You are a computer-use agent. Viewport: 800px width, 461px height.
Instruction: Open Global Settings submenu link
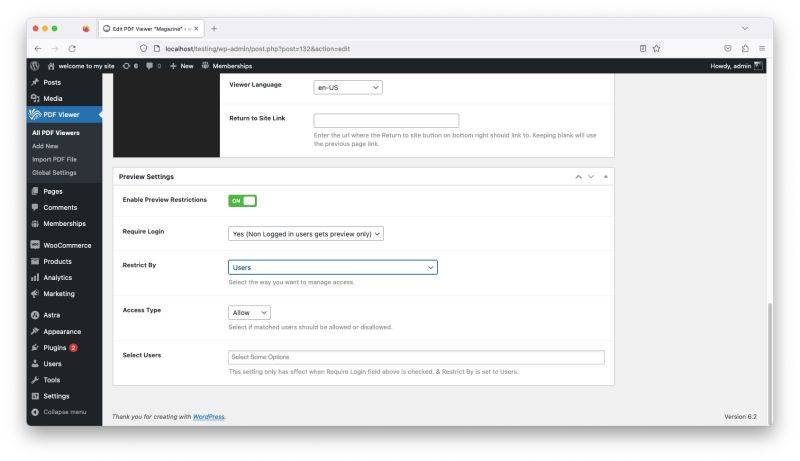[54, 172]
